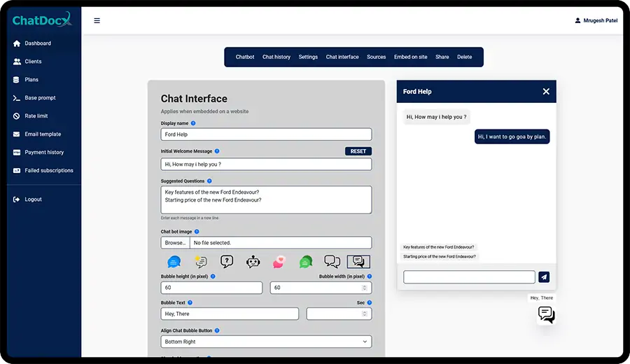Viewport: 630px width, 364px height.
Task: Click the Bubble Text input field
Action: pos(230,314)
